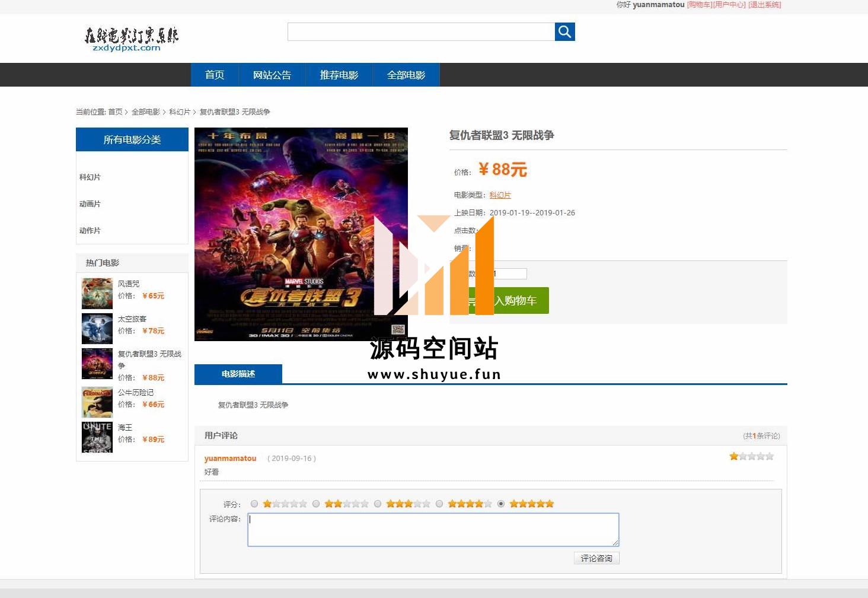Viewport: 868px width, 598px height.
Task: Select 动画片 category in sidebar
Action: coord(90,204)
